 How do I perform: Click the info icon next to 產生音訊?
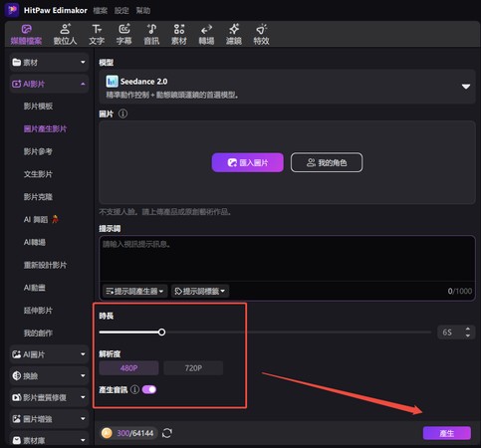tap(134, 389)
